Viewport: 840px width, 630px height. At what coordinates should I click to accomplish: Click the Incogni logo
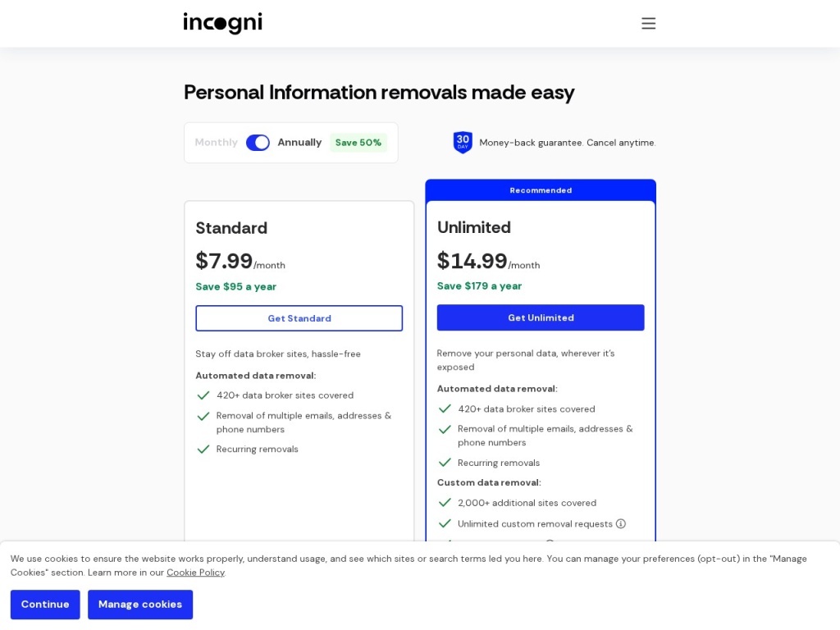pos(223,23)
